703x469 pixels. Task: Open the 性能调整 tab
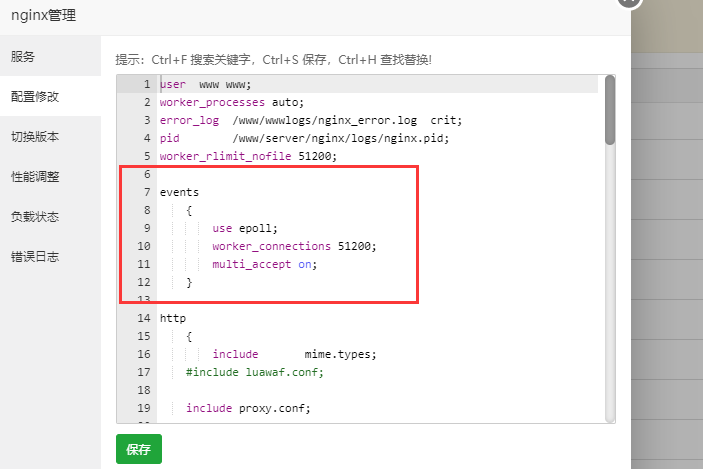coord(50,176)
